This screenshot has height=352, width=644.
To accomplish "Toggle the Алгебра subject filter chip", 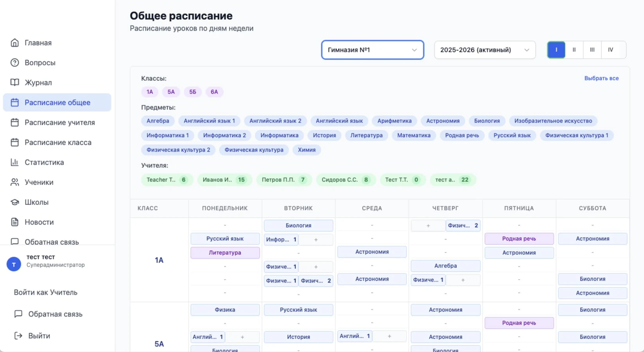I will coord(158,121).
